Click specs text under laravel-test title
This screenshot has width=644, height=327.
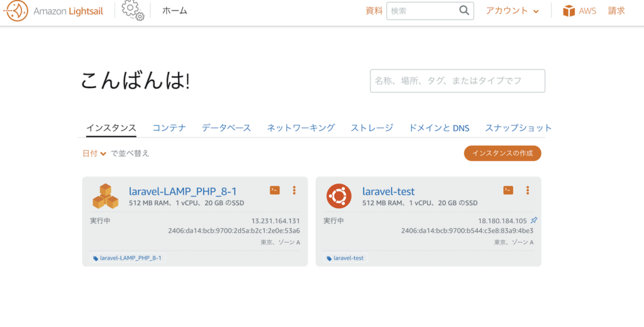click(419, 203)
